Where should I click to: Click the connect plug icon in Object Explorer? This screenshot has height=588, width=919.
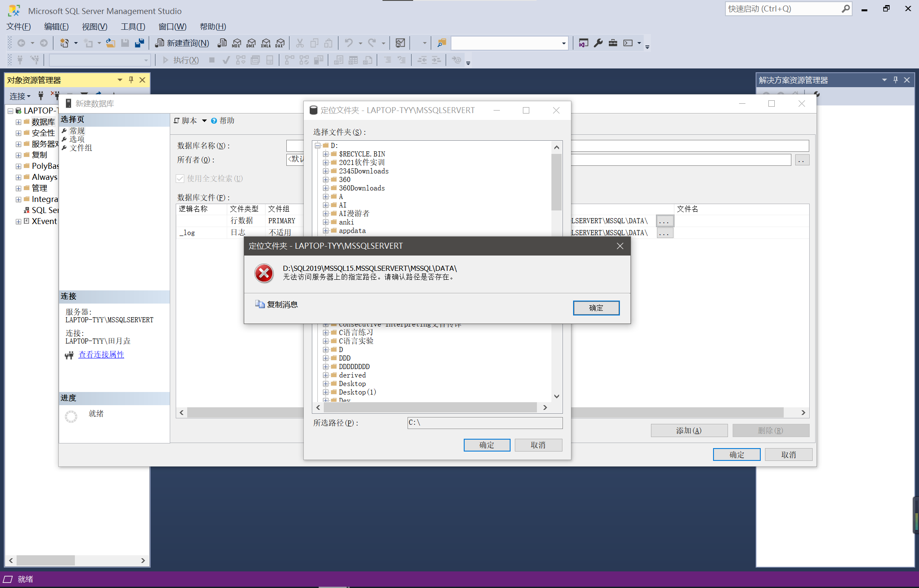pos(41,96)
